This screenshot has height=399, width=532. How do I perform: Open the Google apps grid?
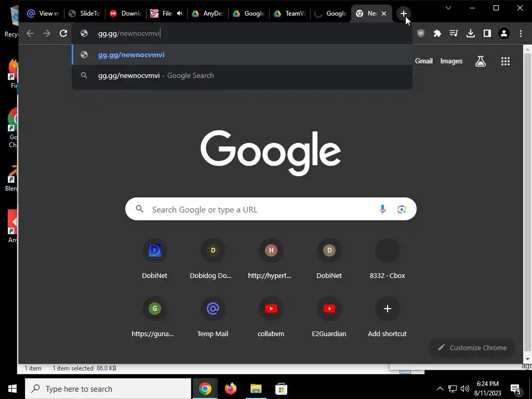coord(506,61)
